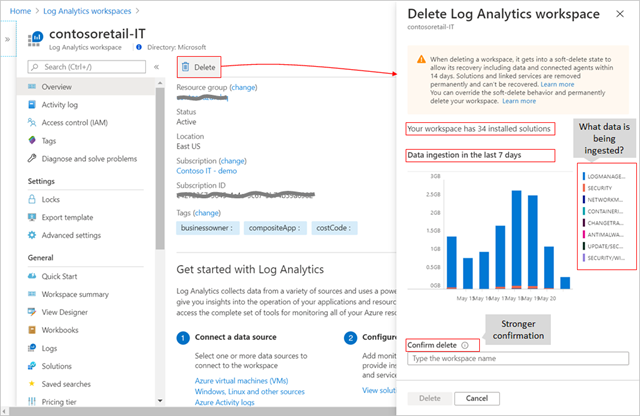Viewport: 640px width, 416px height.
Task: Open Activity log in the sidebar
Action: coord(86,105)
